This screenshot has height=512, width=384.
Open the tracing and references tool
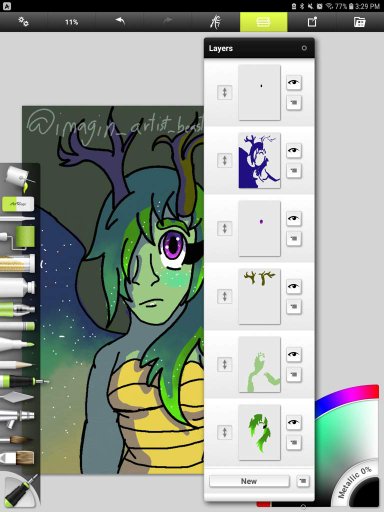(216, 22)
